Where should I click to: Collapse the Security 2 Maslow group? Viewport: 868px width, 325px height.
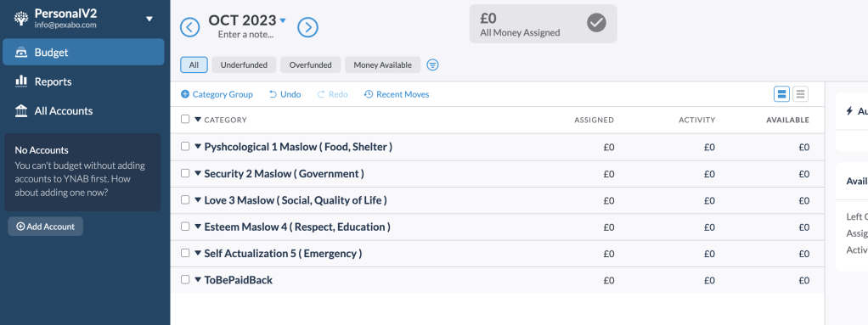[198, 174]
